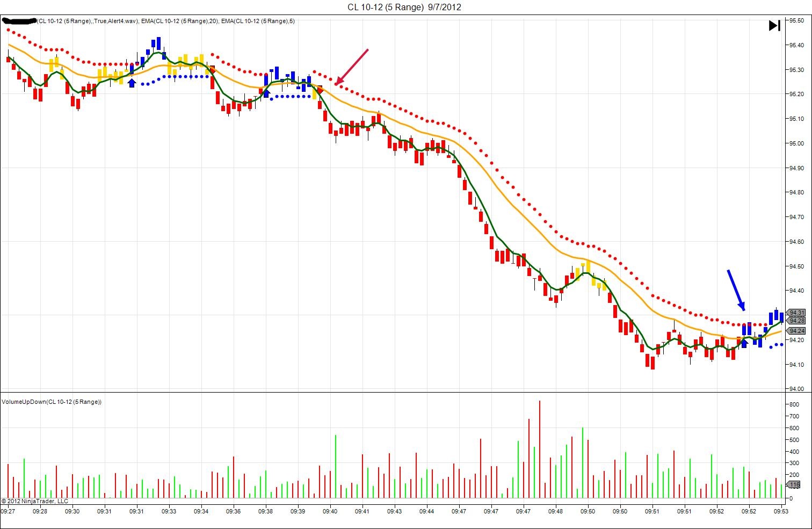Click the 94.50 price axis label

(x=796, y=266)
